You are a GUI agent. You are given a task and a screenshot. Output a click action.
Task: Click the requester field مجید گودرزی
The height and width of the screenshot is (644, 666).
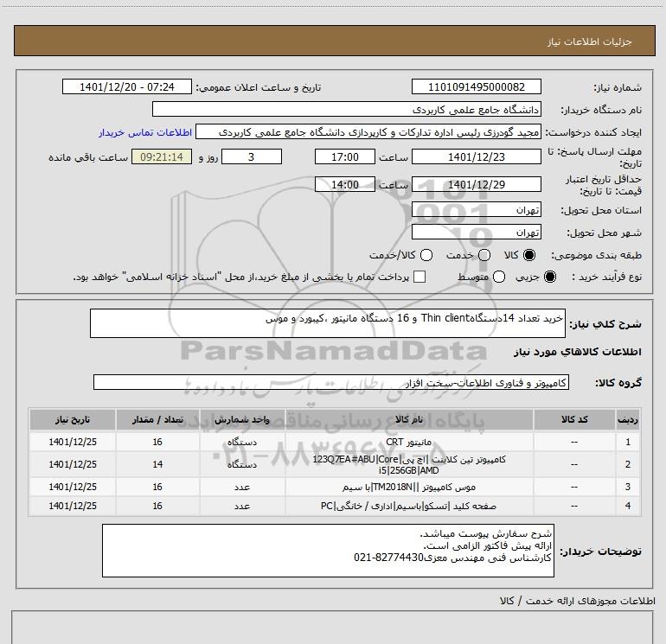pyautogui.click(x=368, y=131)
